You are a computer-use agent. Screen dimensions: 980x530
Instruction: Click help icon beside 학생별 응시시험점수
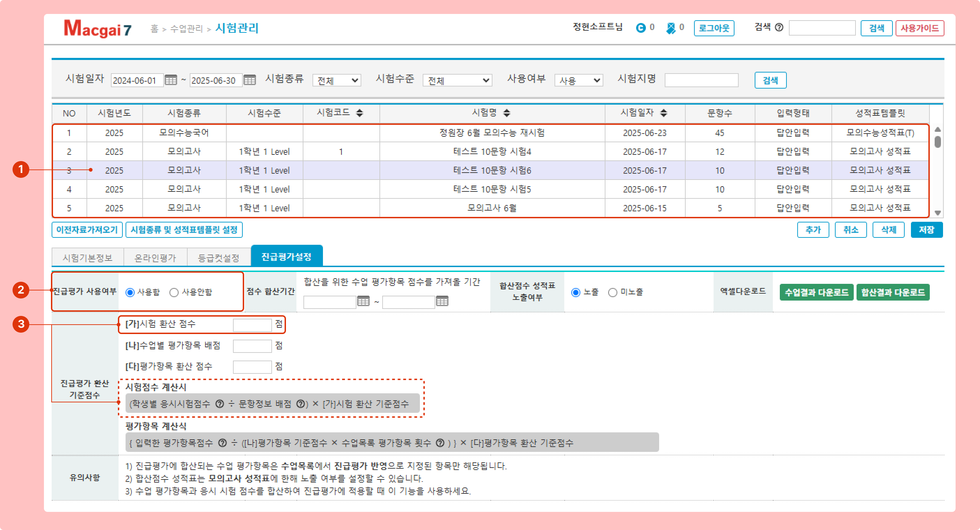click(x=219, y=404)
